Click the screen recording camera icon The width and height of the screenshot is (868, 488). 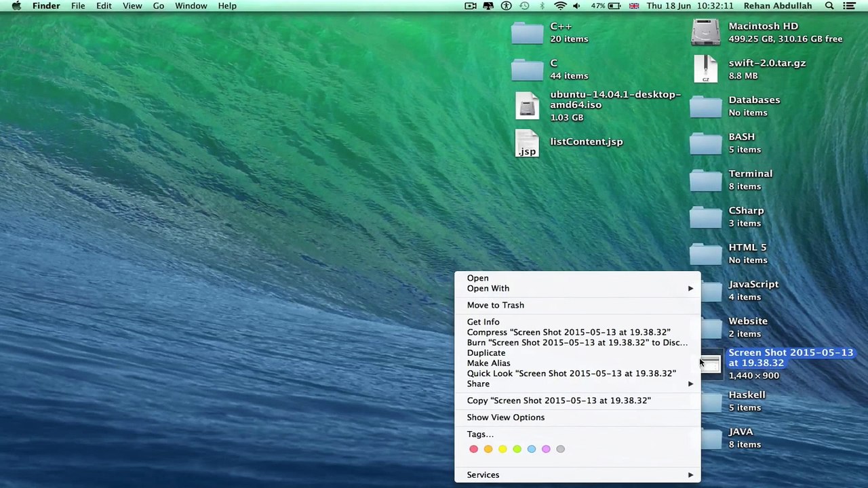pyautogui.click(x=471, y=6)
